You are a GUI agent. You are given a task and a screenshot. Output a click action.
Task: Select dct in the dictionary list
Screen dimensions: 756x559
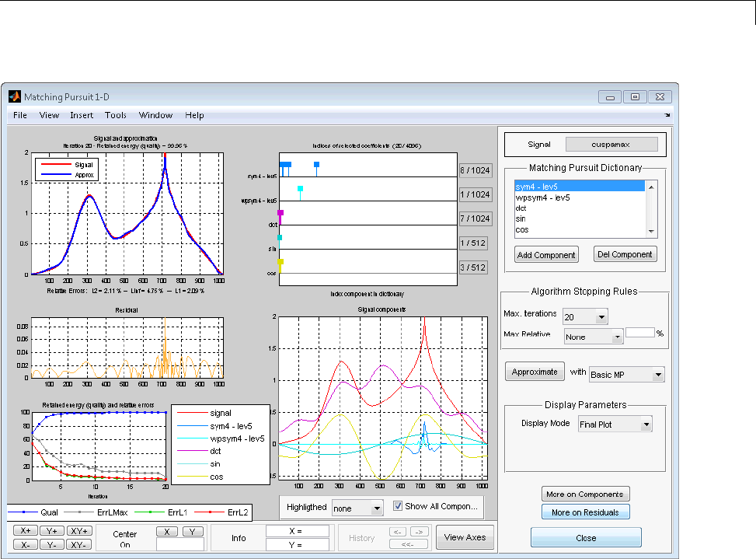point(522,208)
